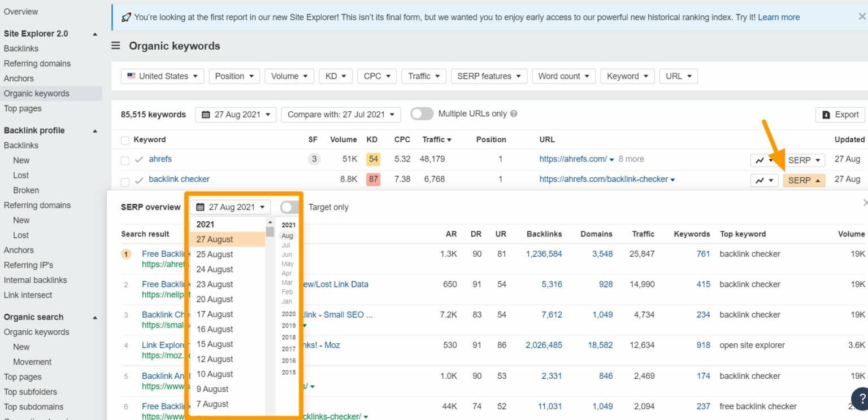Collapse the Site Explorer 2.0 sidebar section
This screenshot has height=420, width=868.
point(95,34)
